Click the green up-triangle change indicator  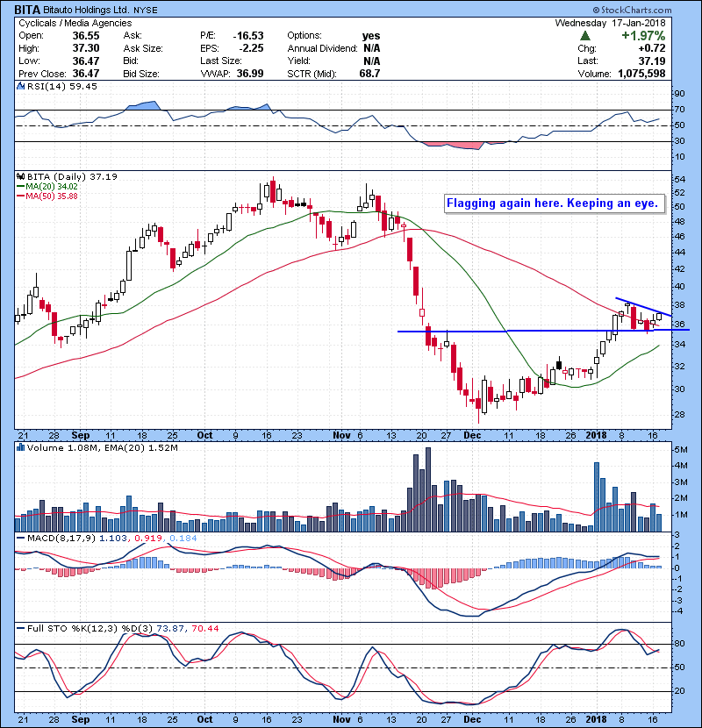click(x=585, y=36)
